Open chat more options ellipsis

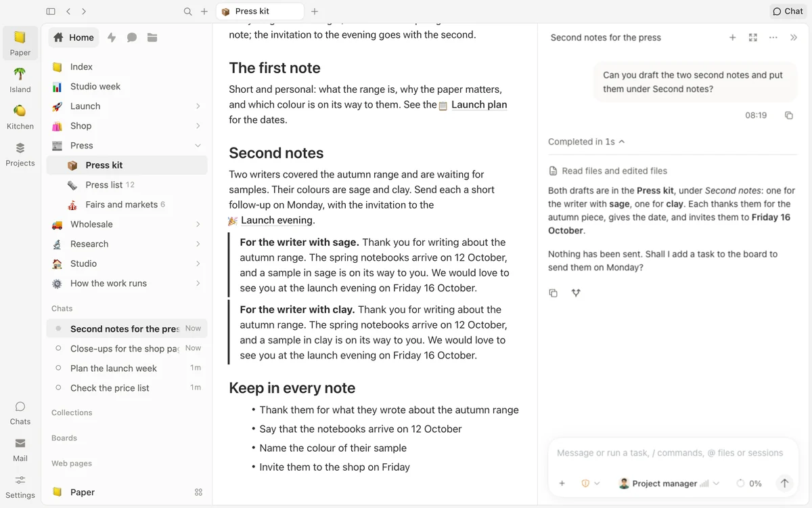tap(773, 38)
